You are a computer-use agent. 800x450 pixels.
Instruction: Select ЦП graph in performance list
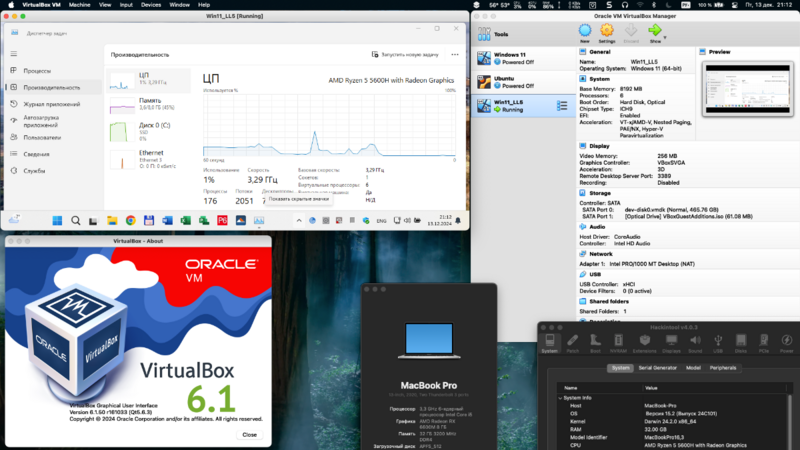point(148,80)
